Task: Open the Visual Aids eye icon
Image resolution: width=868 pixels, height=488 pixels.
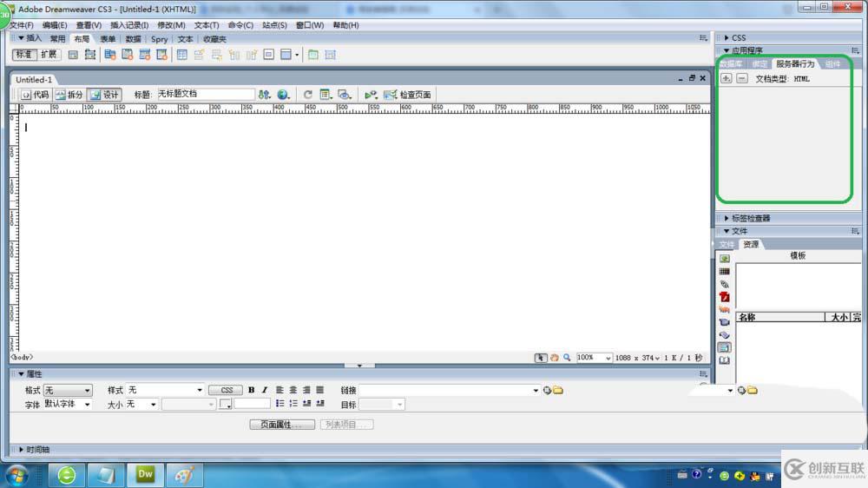Action: pyautogui.click(x=345, y=95)
